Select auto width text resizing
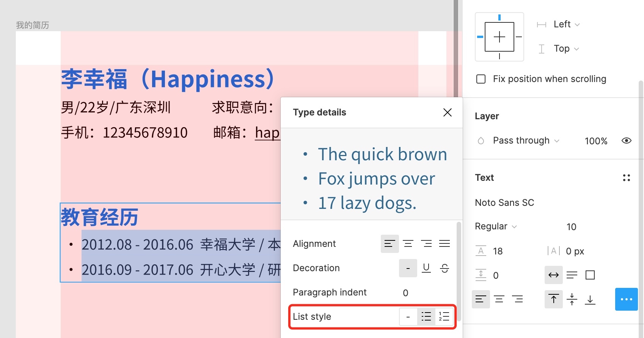This screenshot has height=338, width=644. [554, 275]
